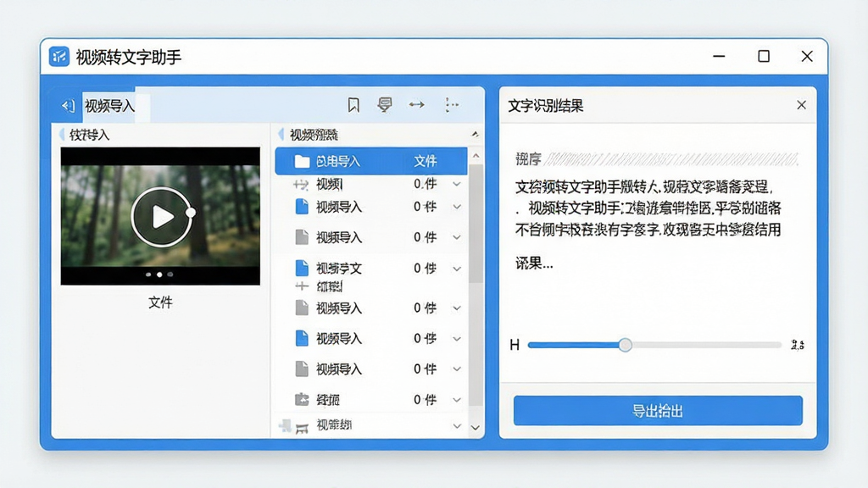The image size is (868, 488).
Task: Click the 文字识别结果 panel title
Action: pos(546,106)
